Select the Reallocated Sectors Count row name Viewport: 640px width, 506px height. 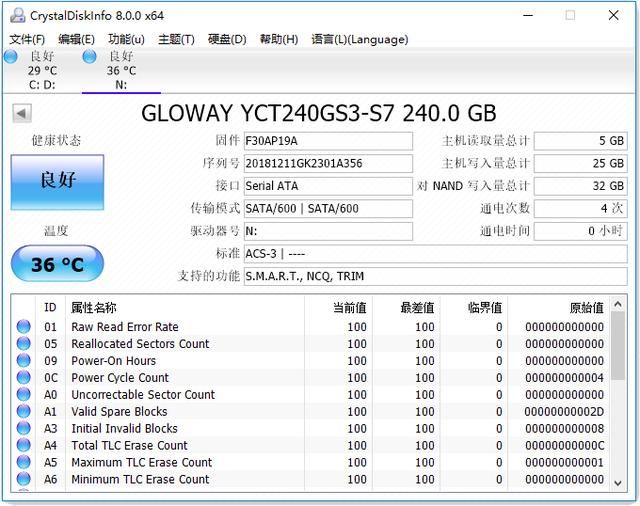(140, 344)
